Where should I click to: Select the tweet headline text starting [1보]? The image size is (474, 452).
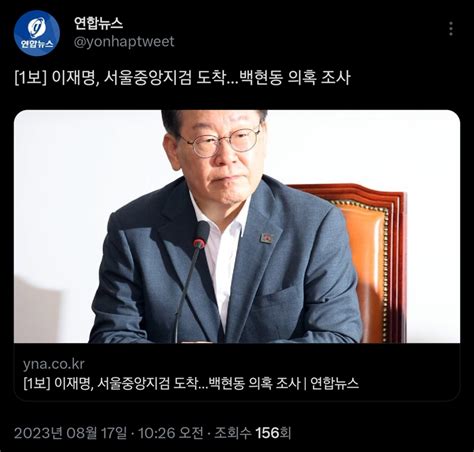[182, 78]
